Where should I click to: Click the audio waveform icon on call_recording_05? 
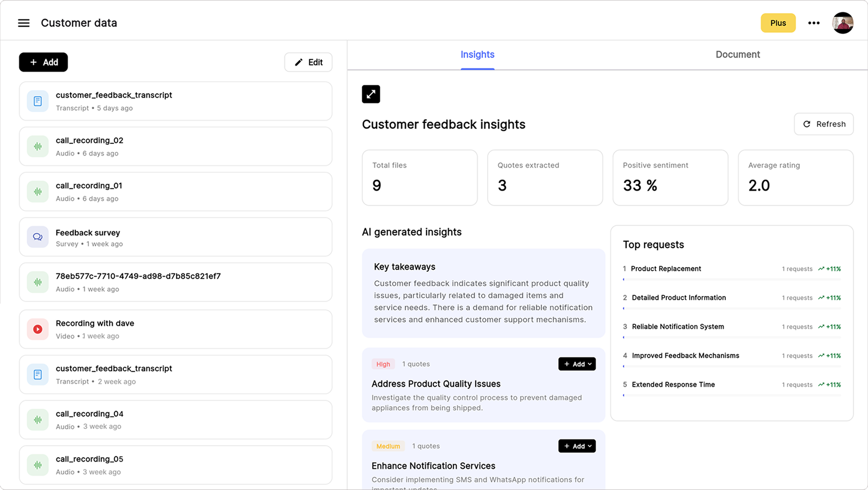37,465
